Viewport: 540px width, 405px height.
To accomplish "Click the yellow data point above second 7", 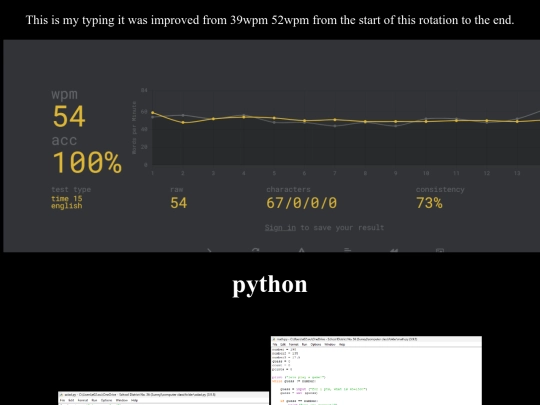I will [335, 120].
